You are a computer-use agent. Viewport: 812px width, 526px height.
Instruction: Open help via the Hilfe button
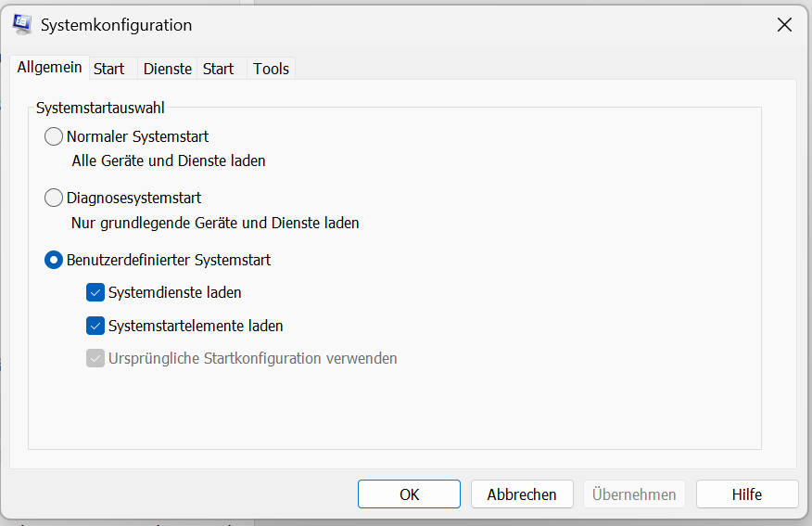(746, 494)
